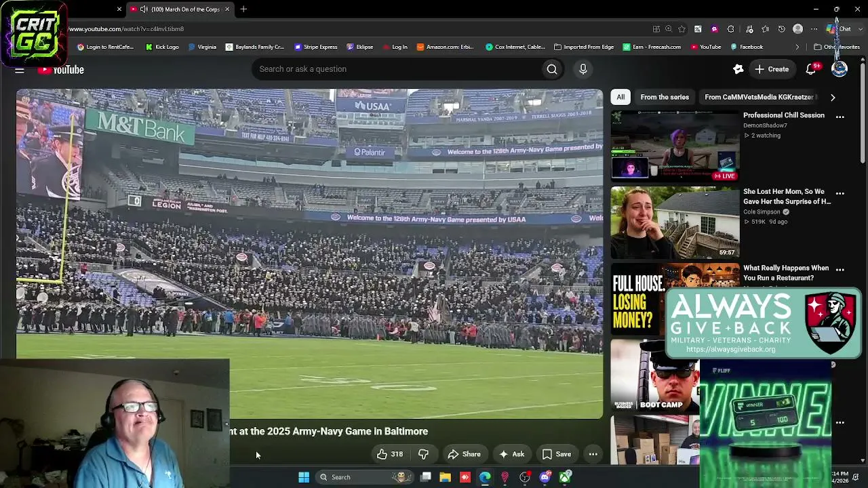868x488 pixels.
Task: Open the Xbox app from the taskbar
Action: click(x=565, y=477)
